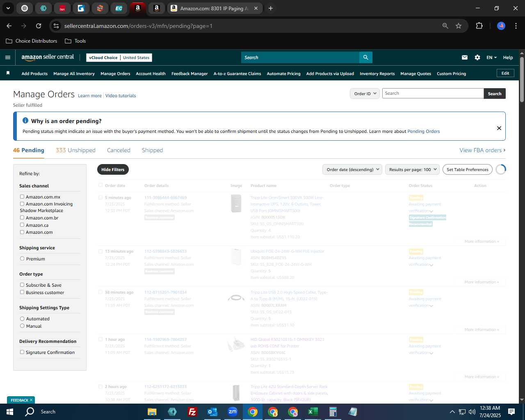Image resolution: width=525 pixels, height=420 pixels.
Task: Dismiss the pending order info banner
Action: 499,128
